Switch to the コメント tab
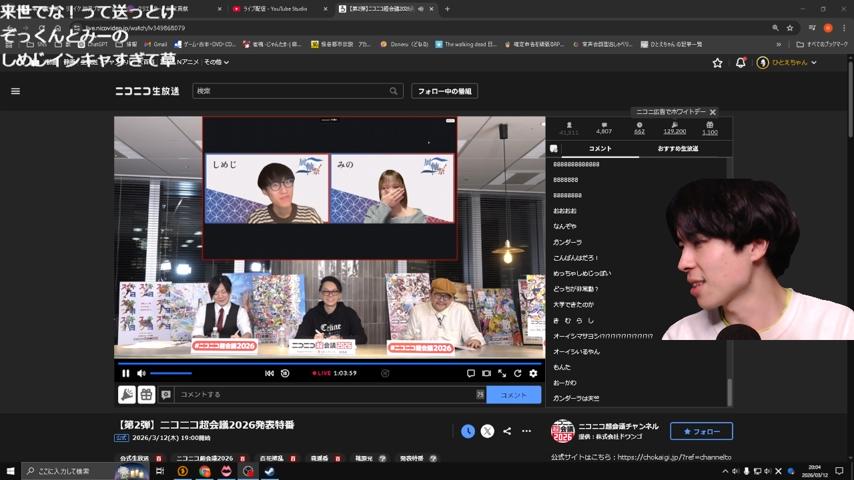The image size is (854, 480). [600, 148]
